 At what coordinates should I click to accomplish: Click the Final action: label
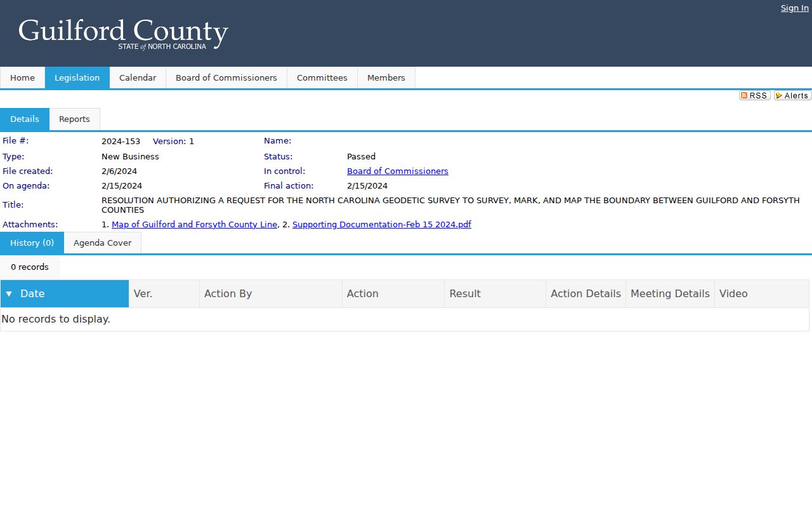tap(289, 186)
